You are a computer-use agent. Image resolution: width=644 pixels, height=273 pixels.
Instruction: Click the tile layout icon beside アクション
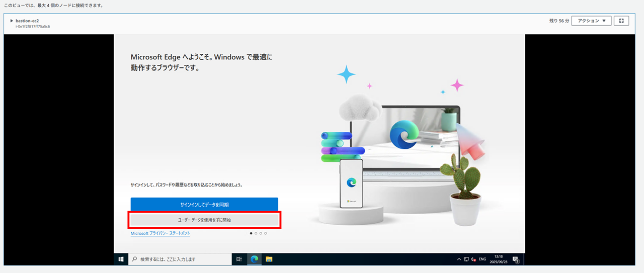pos(621,21)
